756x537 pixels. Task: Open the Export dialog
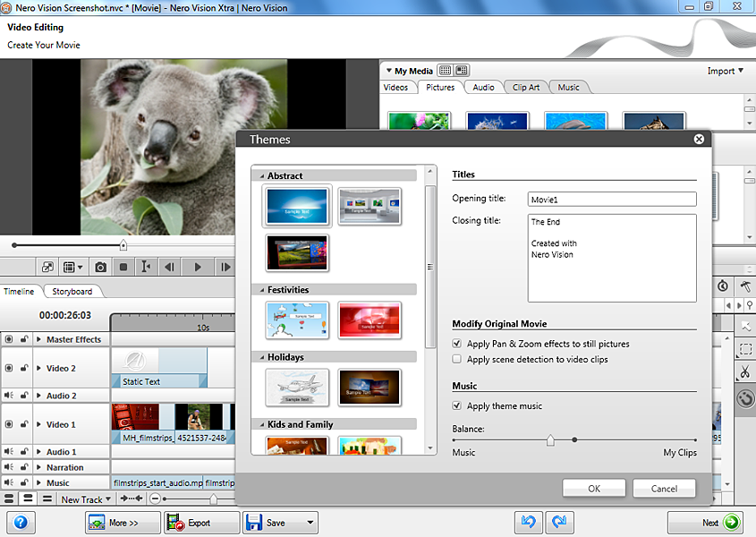click(x=201, y=522)
